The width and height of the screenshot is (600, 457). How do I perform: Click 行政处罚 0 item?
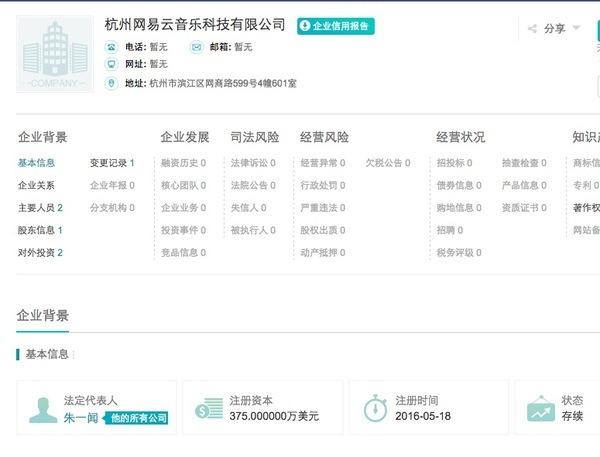coord(323,185)
